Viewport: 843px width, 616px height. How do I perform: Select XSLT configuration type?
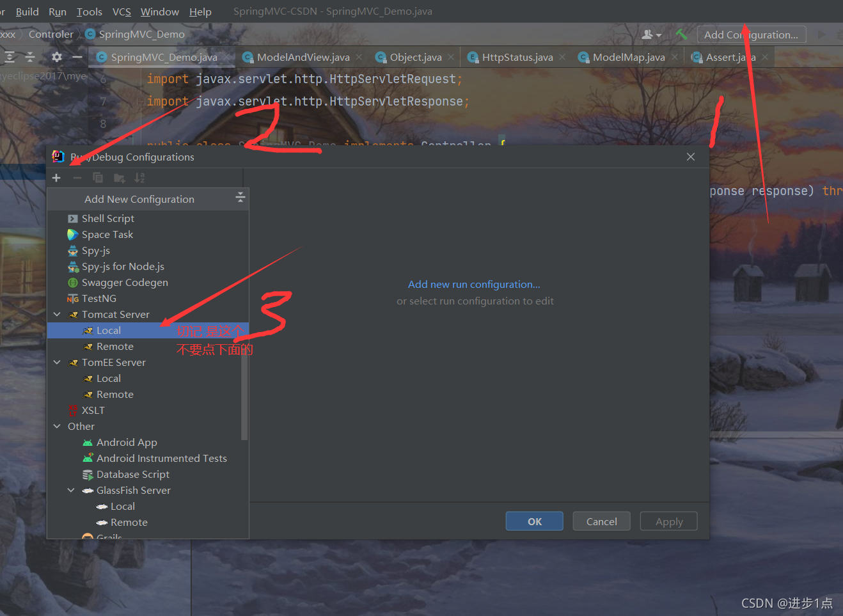click(148, 411)
